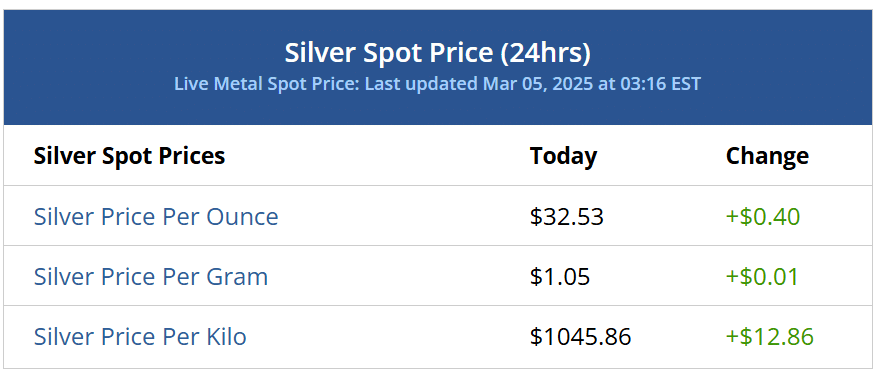This screenshot has width=888, height=380.
Task: Click the $1.05 gram price value
Action: [x=560, y=277]
